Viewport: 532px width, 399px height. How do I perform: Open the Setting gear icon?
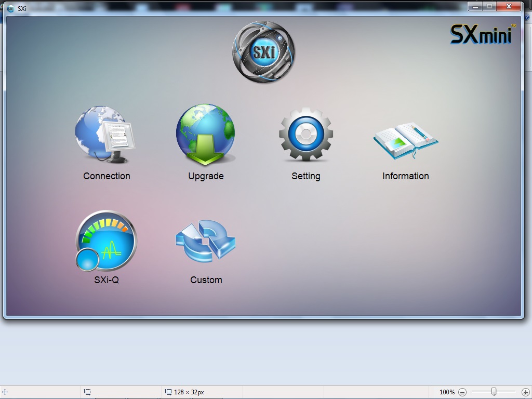(305, 135)
